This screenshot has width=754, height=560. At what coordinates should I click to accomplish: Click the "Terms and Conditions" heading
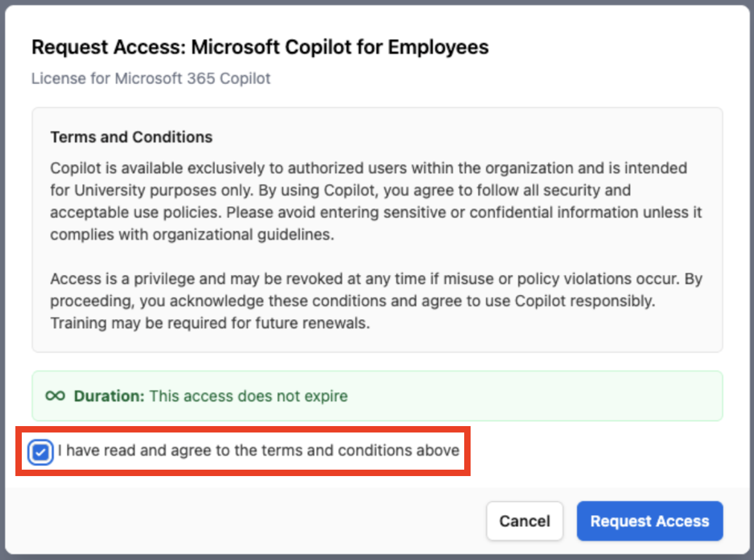coord(131,137)
